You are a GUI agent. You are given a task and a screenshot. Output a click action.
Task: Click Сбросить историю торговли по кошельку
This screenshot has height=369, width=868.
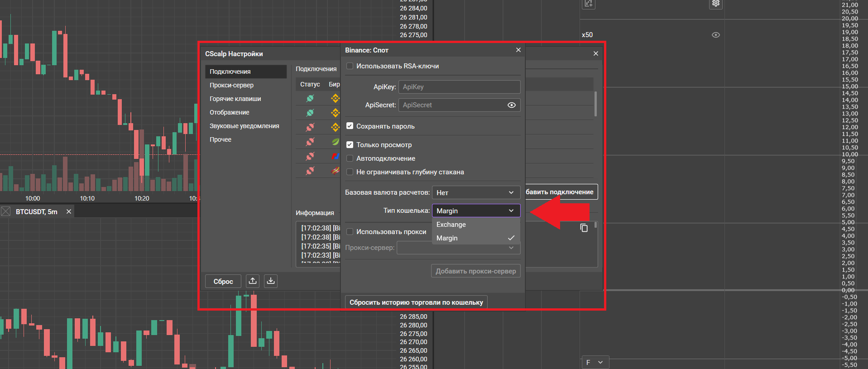pyautogui.click(x=416, y=302)
